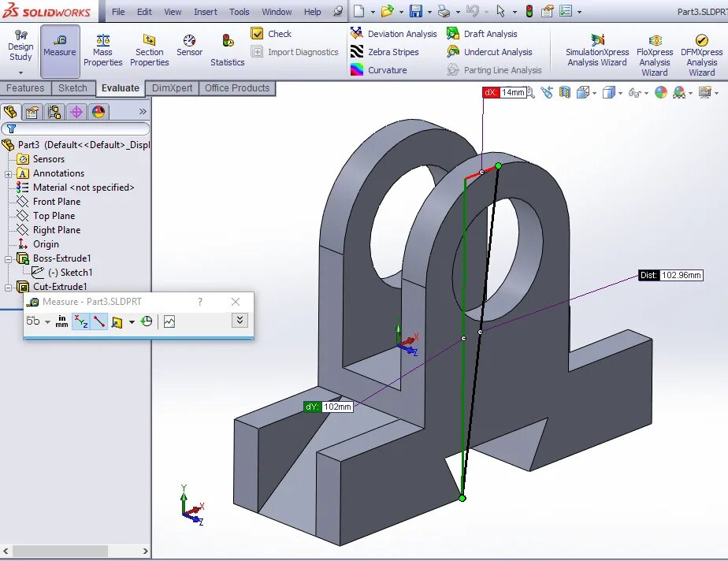Toggle Point-to-Point measurement mode

click(x=99, y=321)
